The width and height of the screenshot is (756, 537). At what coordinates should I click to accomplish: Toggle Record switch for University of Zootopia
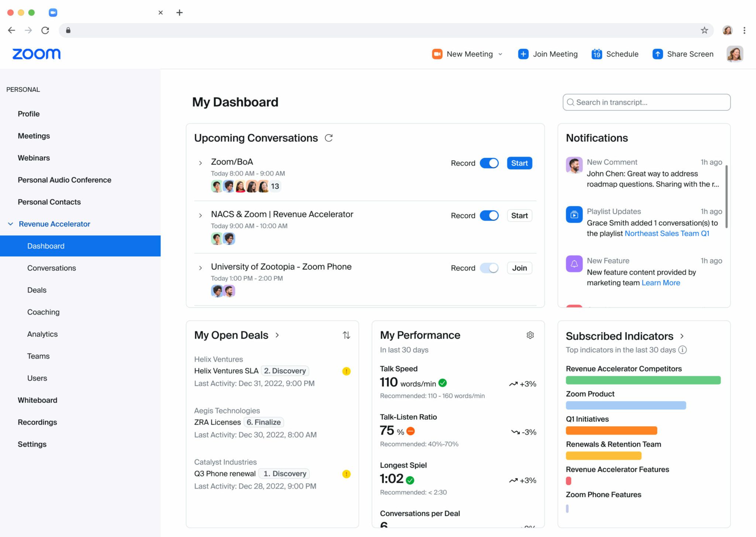[488, 267]
